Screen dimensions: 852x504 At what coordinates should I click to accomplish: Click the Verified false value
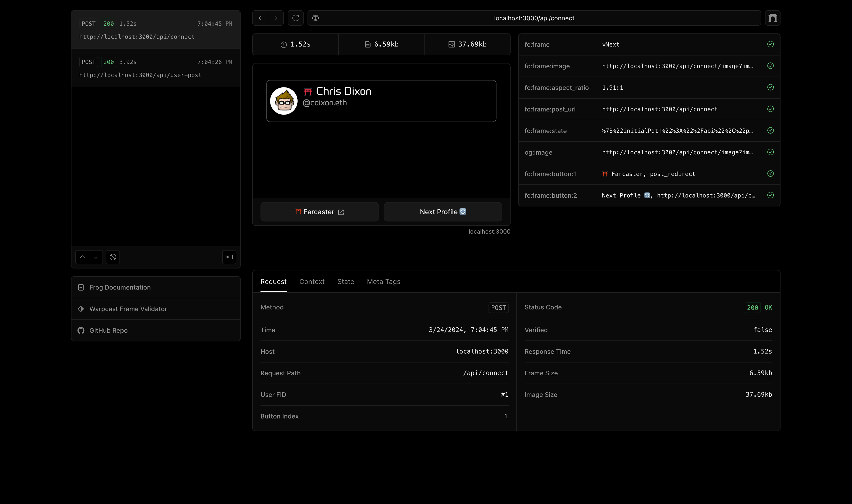[763, 330]
